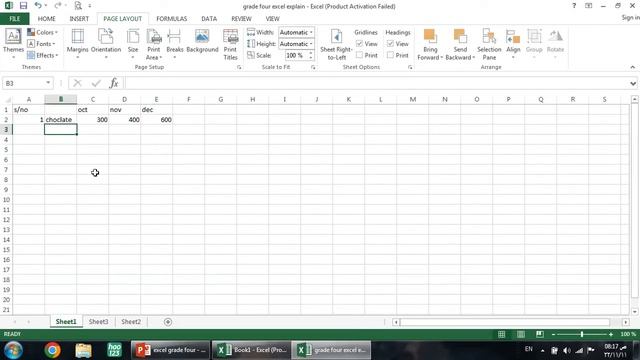Switch to Page Break Preview in status bar
This screenshot has width=640, height=360.
point(540,334)
